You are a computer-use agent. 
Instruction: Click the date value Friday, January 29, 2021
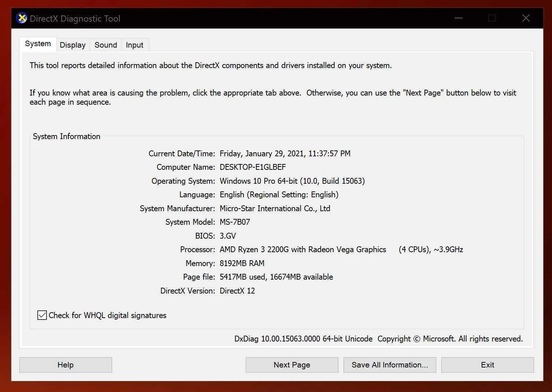pyautogui.click(x=285, y=153)
